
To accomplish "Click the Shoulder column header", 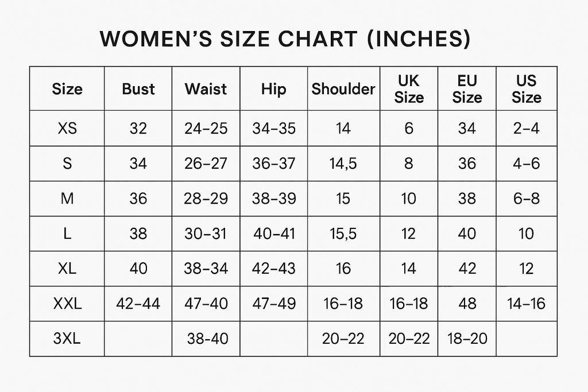I will click(343, 89).
